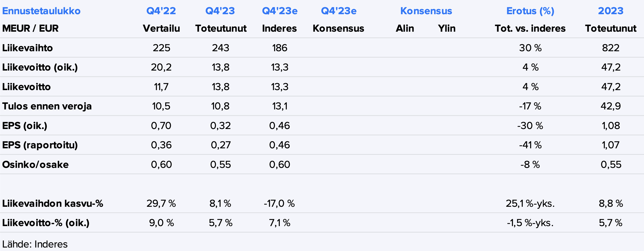Select the blue Konsensus group header
Screen dimensions: 644x251
[426, 11]
